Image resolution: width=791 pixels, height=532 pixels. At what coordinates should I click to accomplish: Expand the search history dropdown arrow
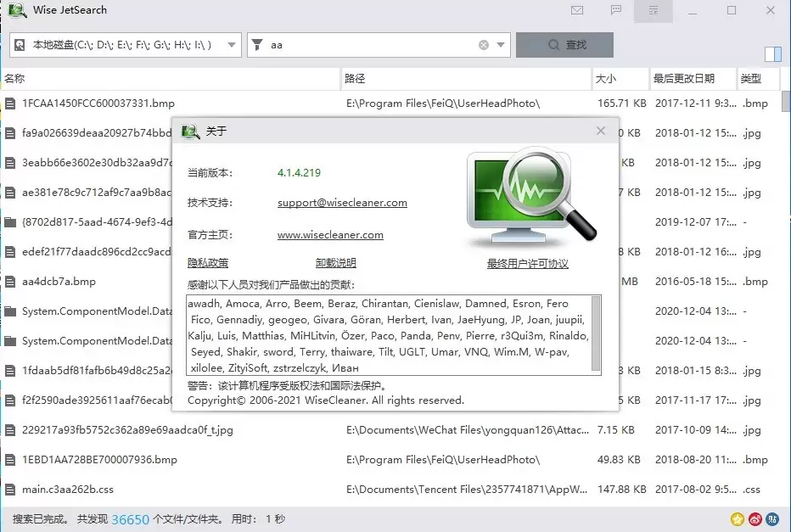501,45
